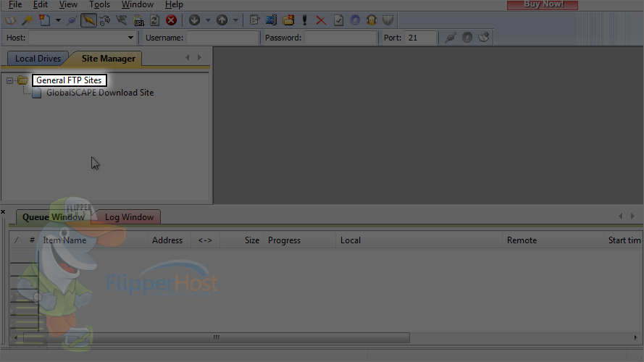Click the Rename icon in toolbar
The image size is (644, 362).
[x=271, y=20]
